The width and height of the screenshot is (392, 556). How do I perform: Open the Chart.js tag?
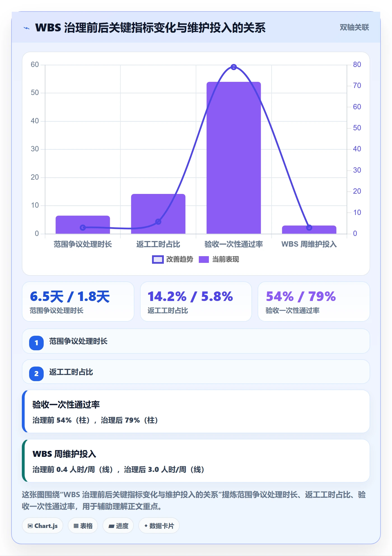pyautogui.click(x=43, y=526)
